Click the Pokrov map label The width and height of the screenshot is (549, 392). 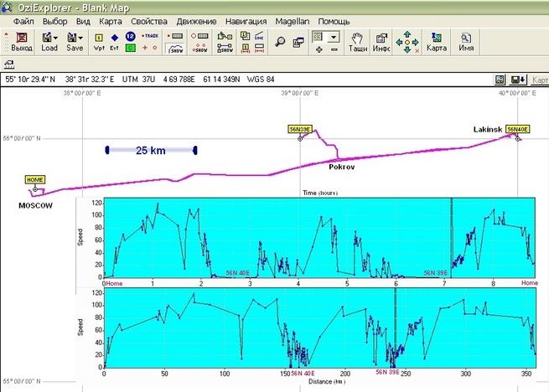342,167
